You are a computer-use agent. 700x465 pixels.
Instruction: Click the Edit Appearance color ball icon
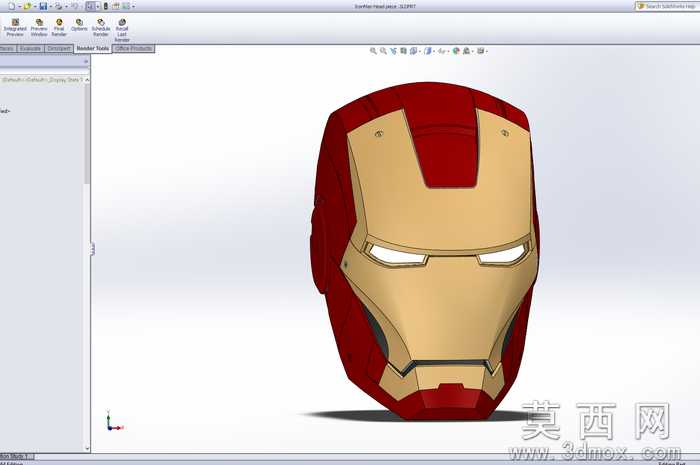click(x=456, y=51)
